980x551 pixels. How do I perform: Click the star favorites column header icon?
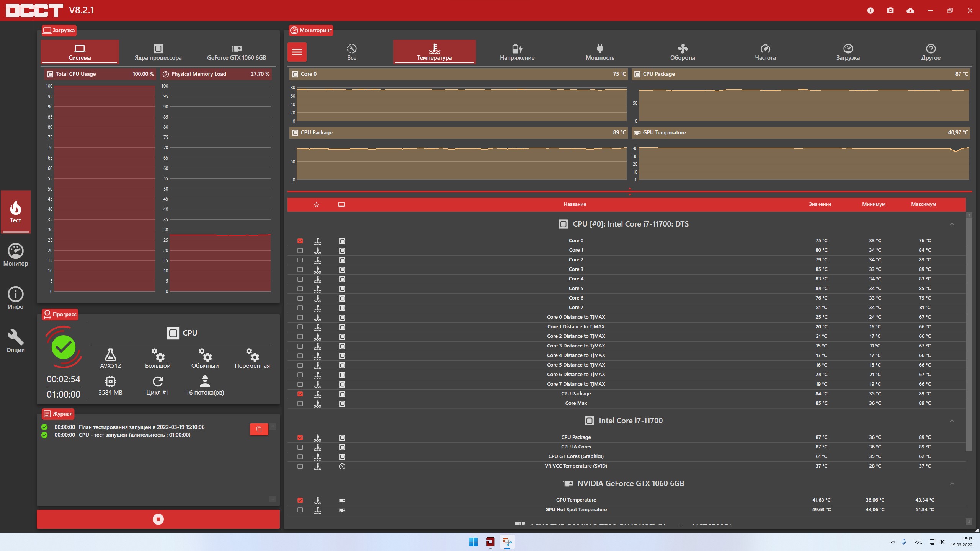(x=316, y=205)
